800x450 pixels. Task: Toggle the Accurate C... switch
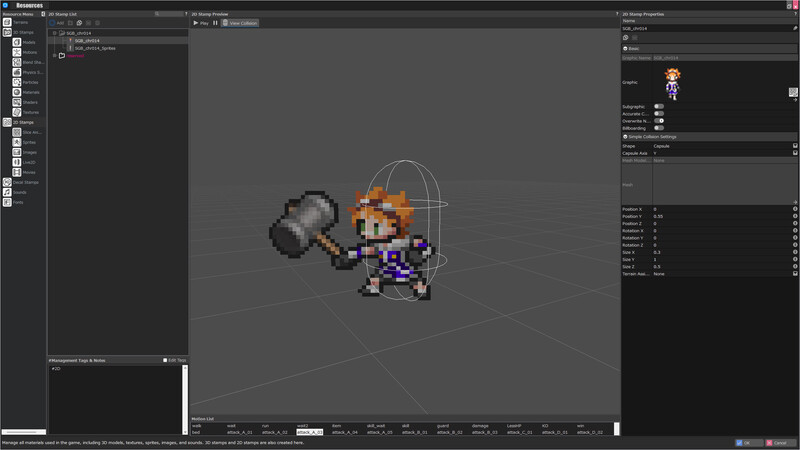[x=659, y=114]
